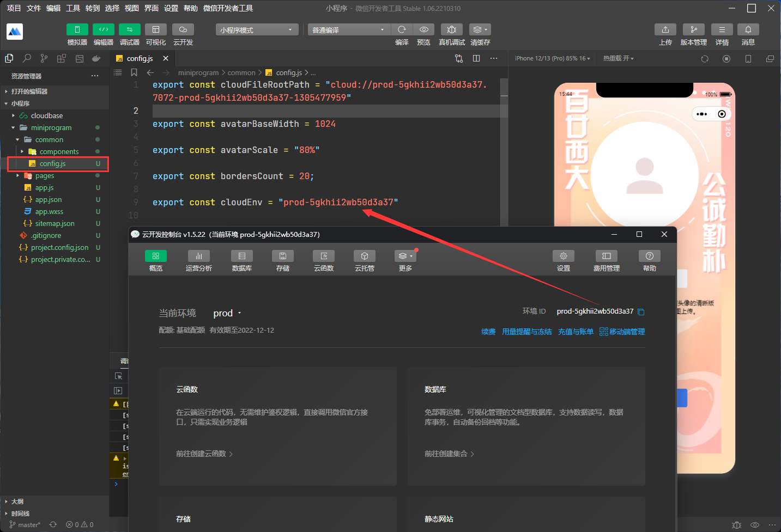Open 帮助 in cloud console

tap(650, 261)
